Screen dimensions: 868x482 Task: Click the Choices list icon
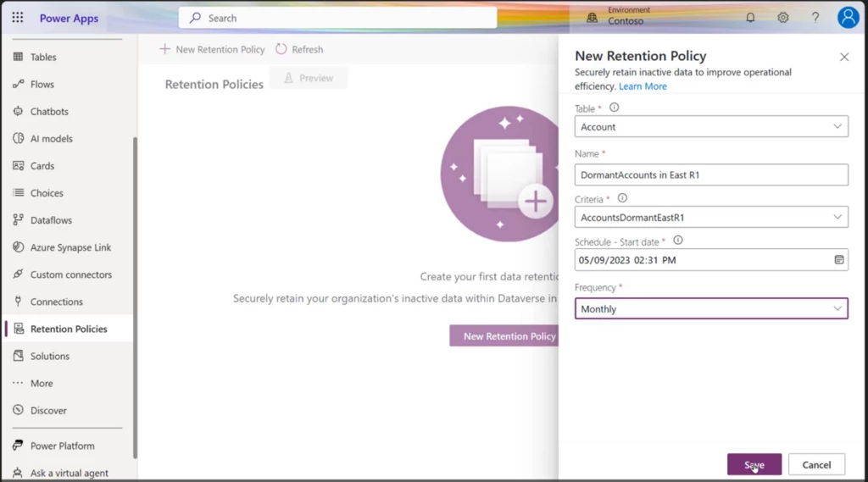pyautogui.click(x=19, y=192)
